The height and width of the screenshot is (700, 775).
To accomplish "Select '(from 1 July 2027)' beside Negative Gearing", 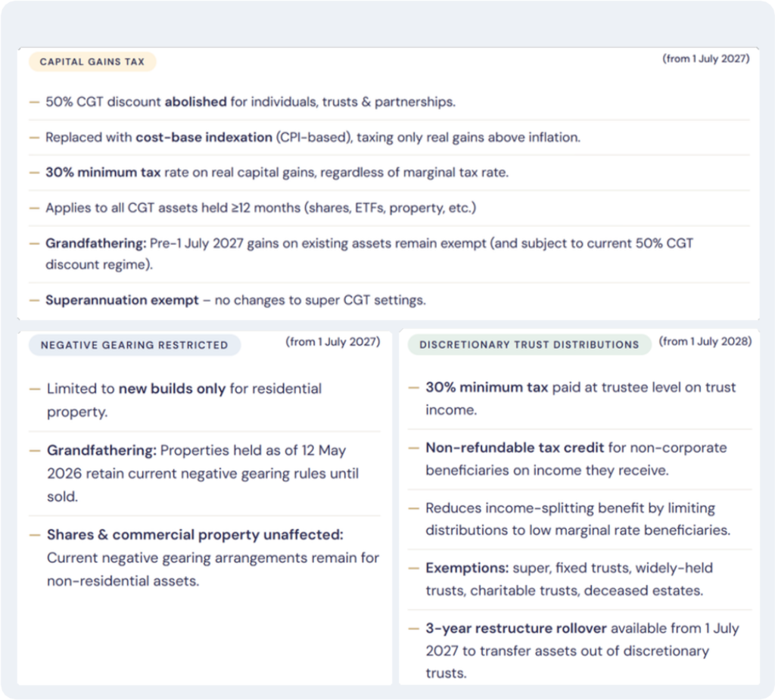I will click(333, 342).
